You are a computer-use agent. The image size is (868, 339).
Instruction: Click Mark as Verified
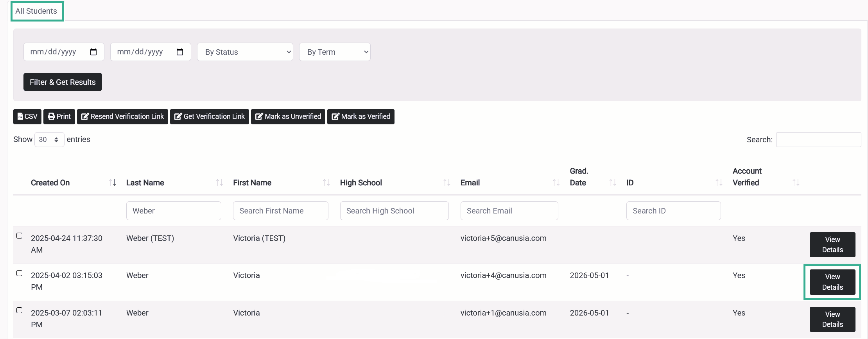click(361, 117)
